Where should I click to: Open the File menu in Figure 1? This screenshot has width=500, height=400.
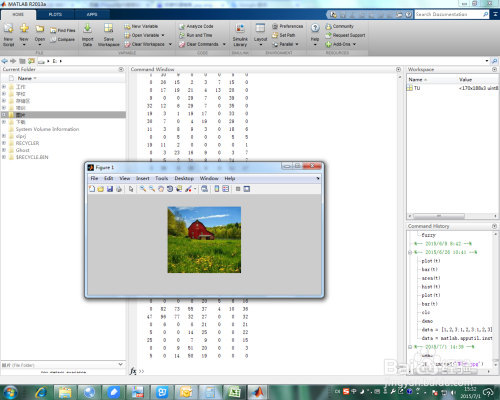[94, 178]
